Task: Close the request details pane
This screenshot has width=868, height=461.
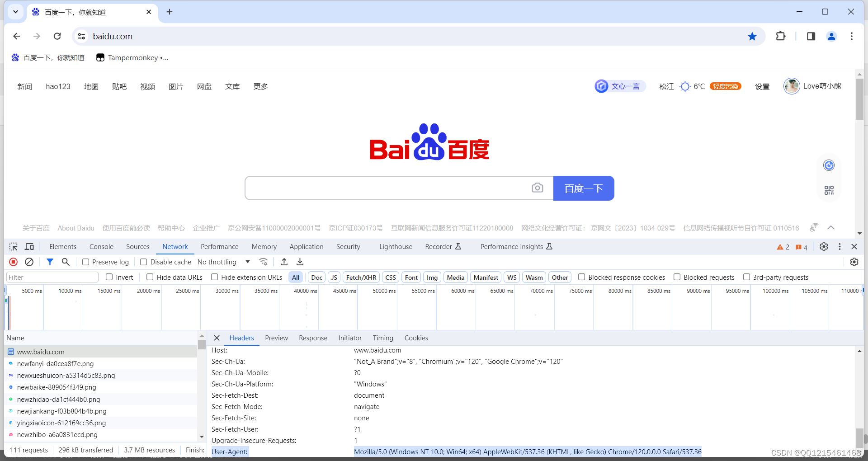Action: click(x=217, y=338)
